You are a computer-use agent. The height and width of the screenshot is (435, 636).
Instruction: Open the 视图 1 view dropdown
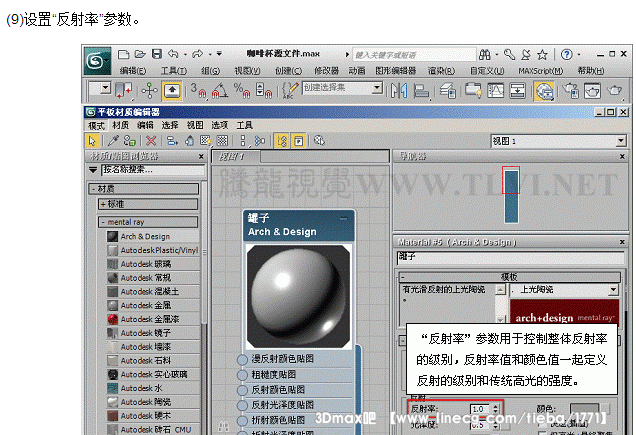[x=621, y=141]
